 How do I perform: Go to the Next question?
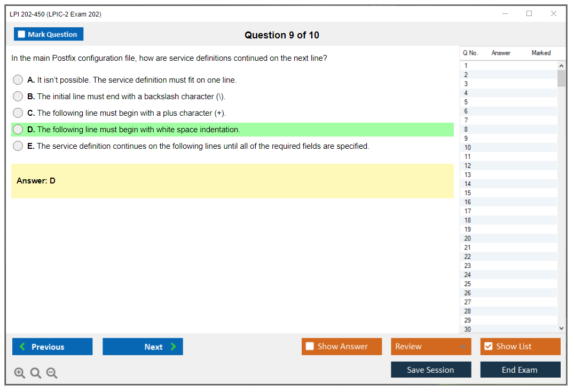pos(143,347)
